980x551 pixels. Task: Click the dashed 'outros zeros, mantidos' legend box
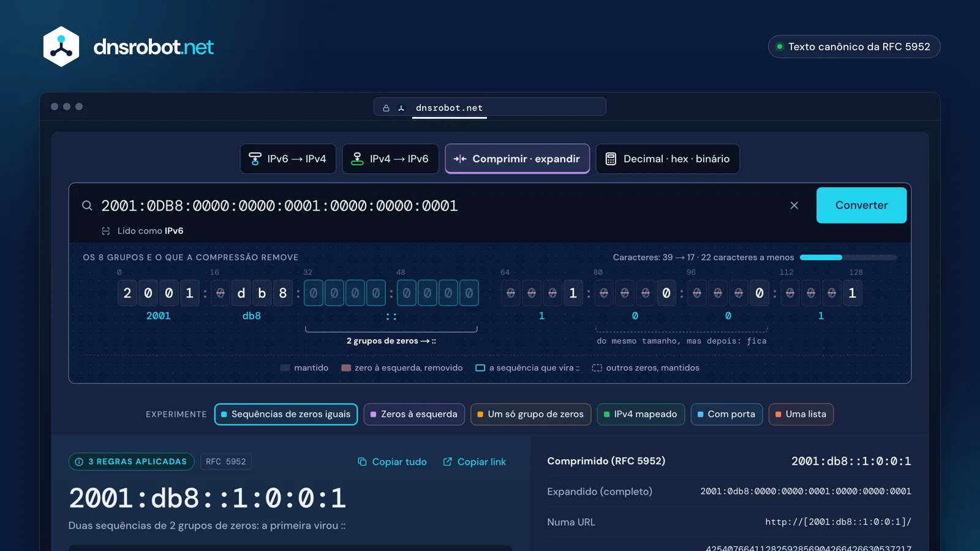point(597,368)
